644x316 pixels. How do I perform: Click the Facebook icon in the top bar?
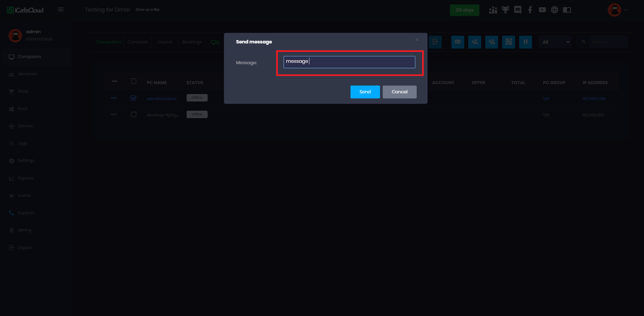tap(530, 10)
